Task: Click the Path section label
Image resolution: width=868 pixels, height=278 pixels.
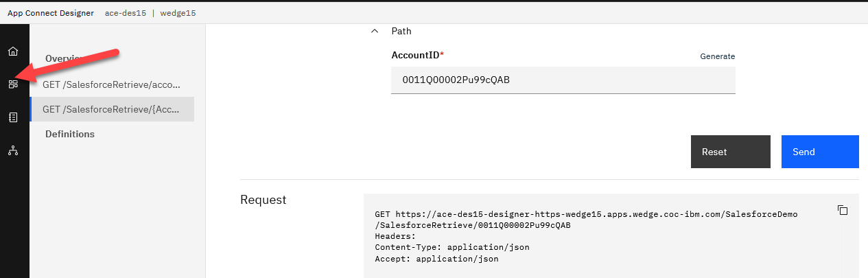Action: (401, 31)
